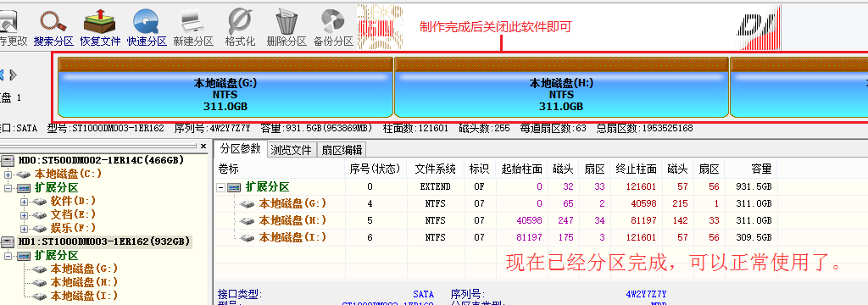The width and height of the screenshot is (868, 305).
Task: Select HD0:ST500DM002-1ER14C(466GB) disk
Action: (101, 160)
